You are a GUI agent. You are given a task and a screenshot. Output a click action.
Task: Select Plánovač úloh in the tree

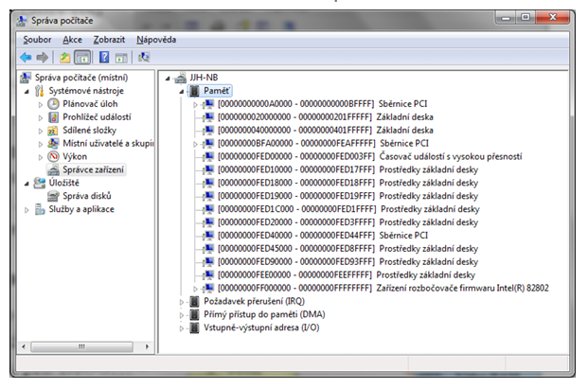click(x=88, y=104)
